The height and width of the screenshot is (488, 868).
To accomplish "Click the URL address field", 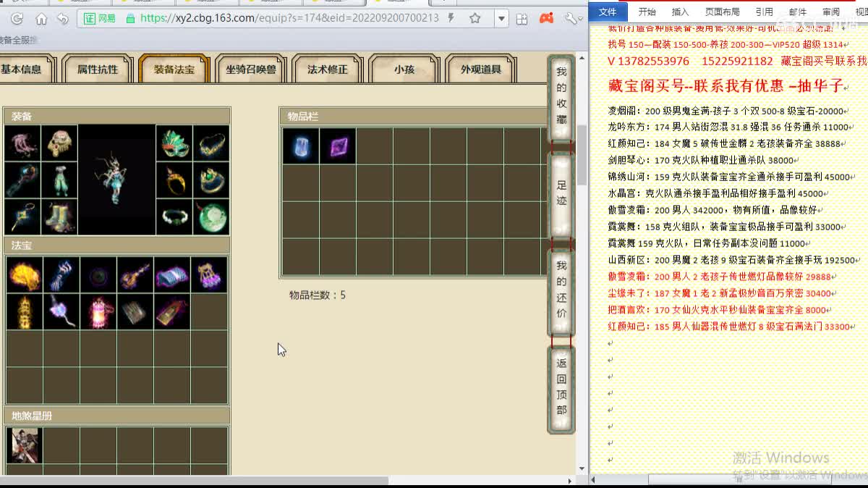I will tap(289, 18).
